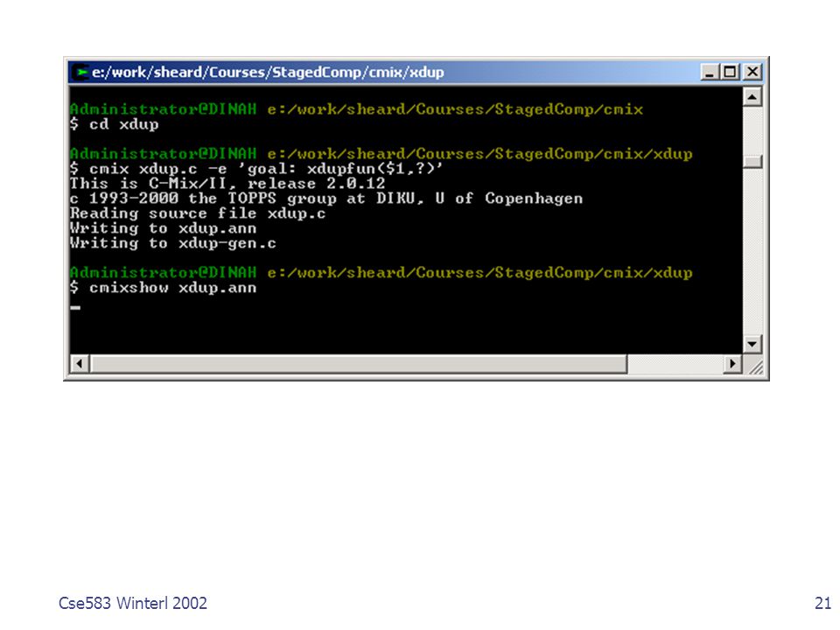Click 'Writing to xdup-gen.c' output line
The height and width of the screenshot is (630, 840).
(173, 243)
